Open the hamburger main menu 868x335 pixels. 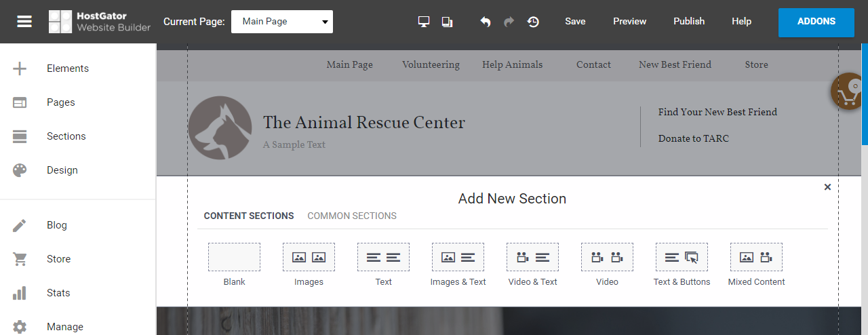[x=24, y=22]
